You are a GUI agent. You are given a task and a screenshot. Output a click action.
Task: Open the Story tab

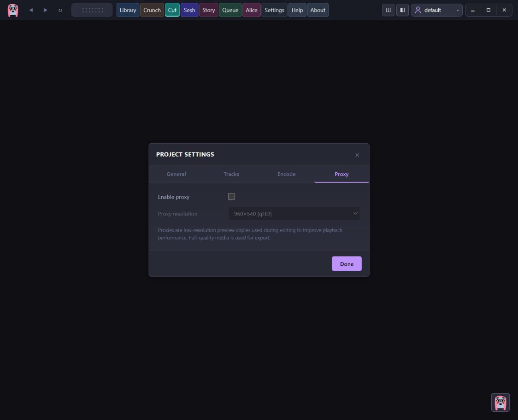click(x=208, y=10)
